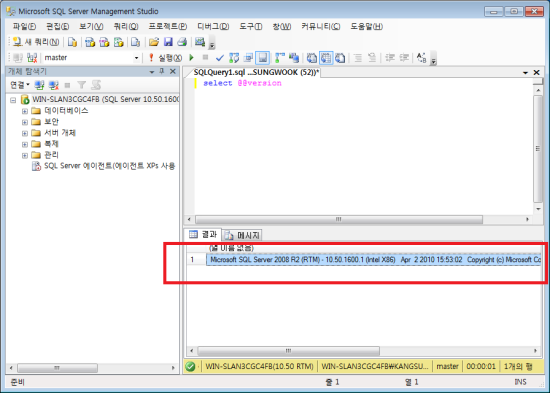Click the Object Explorer filter icon

pyautogui.click(x=81, y=85)
